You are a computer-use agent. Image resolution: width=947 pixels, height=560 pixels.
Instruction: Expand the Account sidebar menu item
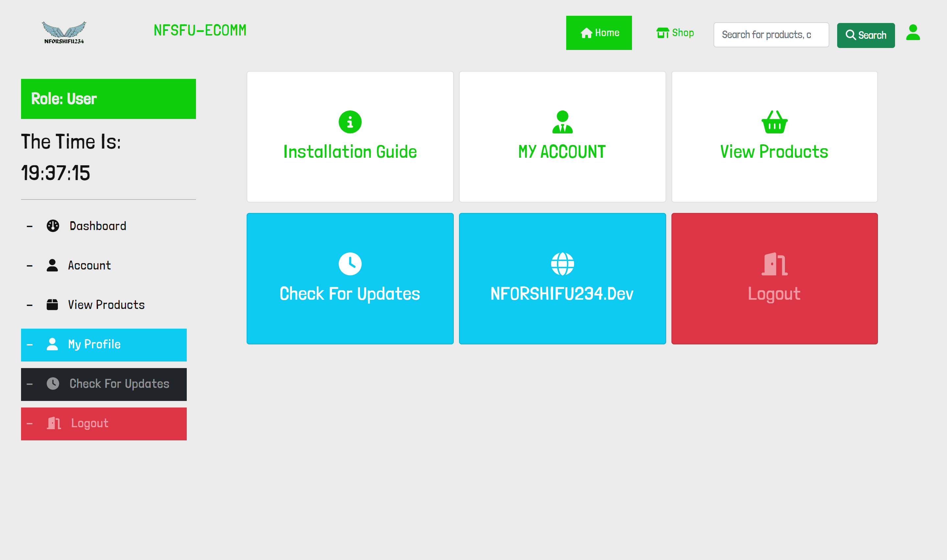tap(89, 265)
